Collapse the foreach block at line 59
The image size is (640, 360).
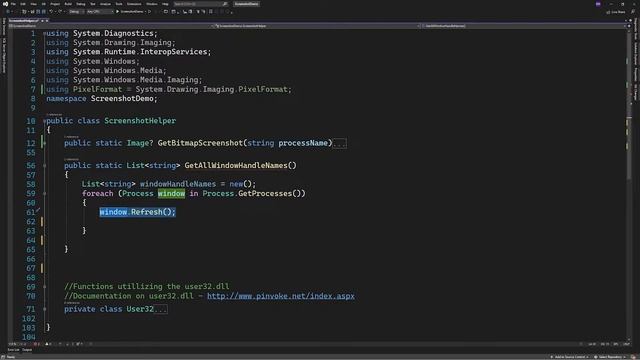pos(44,193)
